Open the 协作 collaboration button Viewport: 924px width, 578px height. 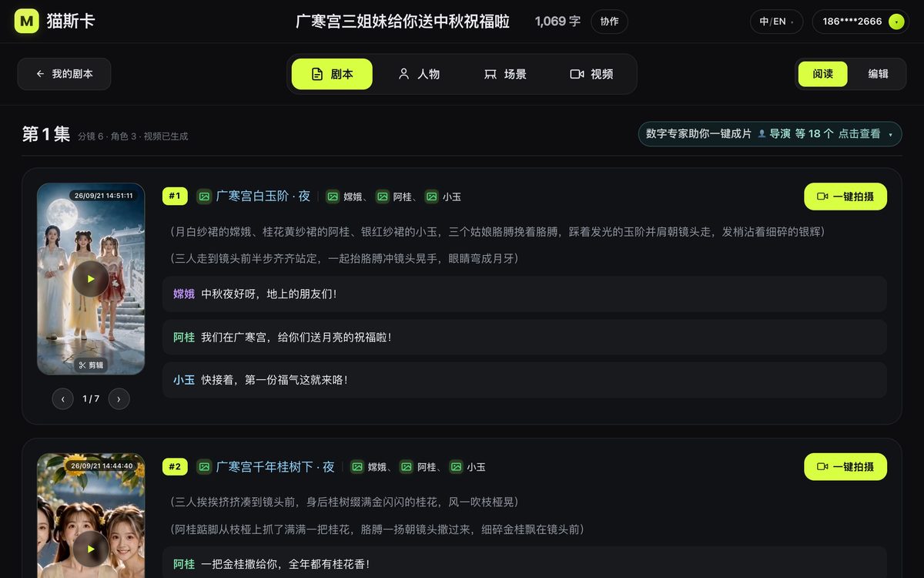(x=609, y=22)
